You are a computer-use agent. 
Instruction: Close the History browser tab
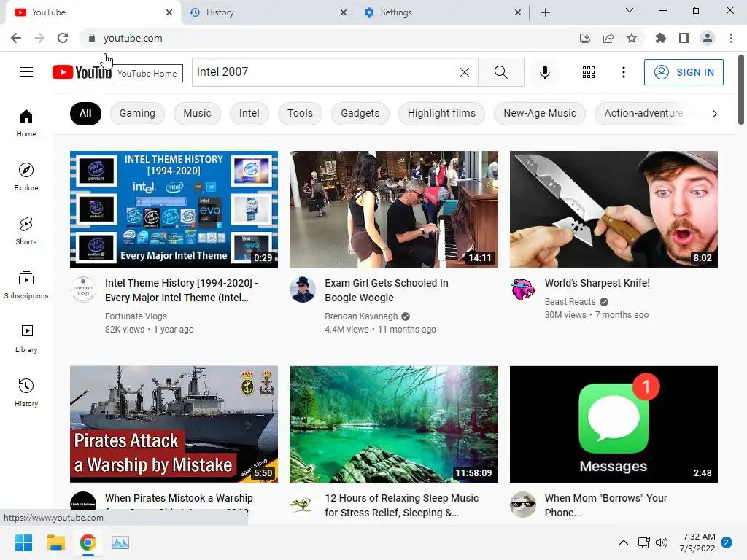click(x=344, y=12)
